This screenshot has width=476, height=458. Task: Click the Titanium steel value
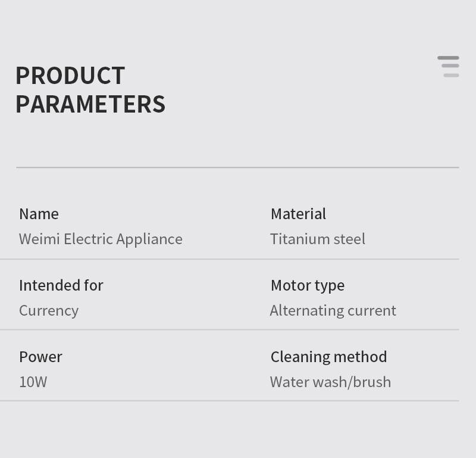point(318,239)
